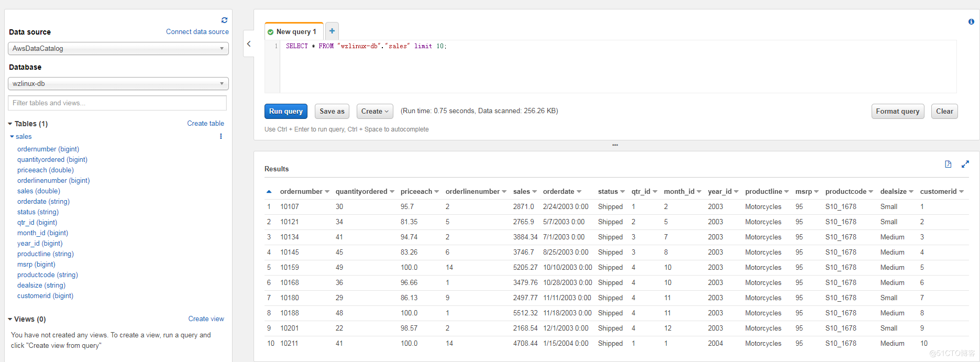Open Connect data source link

coord(197,31)
